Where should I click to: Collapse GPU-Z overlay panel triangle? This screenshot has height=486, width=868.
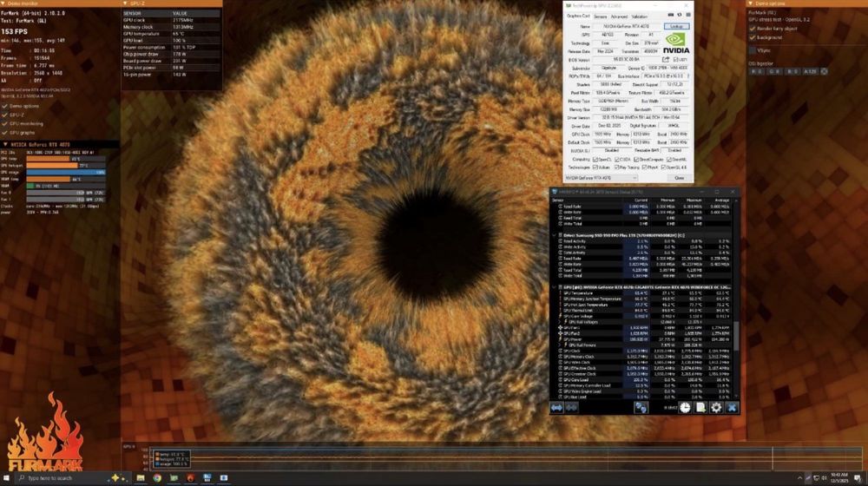coord(125,3)
